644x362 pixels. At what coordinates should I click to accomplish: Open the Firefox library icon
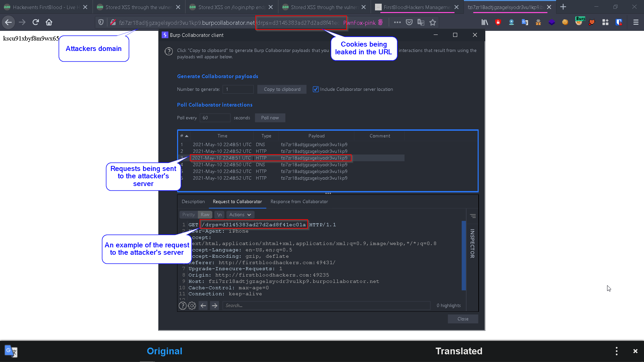tap(485, 22)
